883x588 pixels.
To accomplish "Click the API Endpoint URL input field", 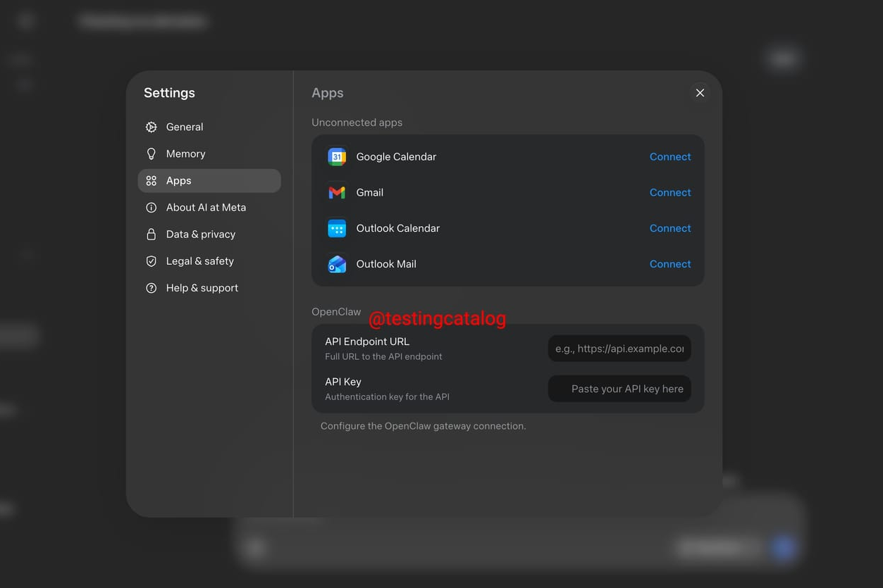I will click(619, 348).
